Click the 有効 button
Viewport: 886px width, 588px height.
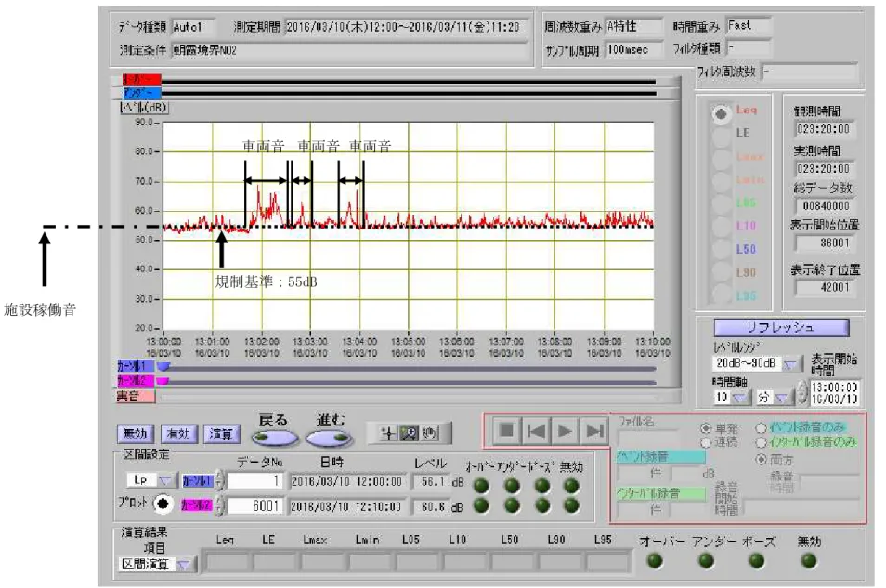(178, 434)
